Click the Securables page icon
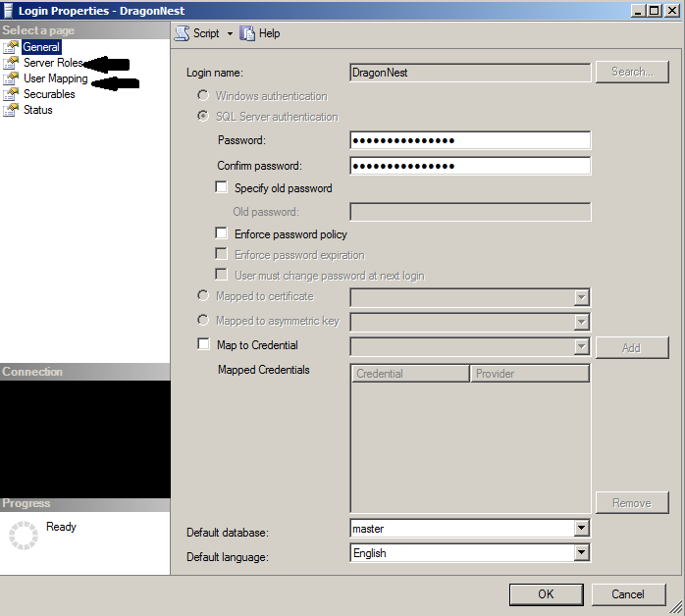The width and height of the screenshot is (685, 616). (x=11, y=94)
